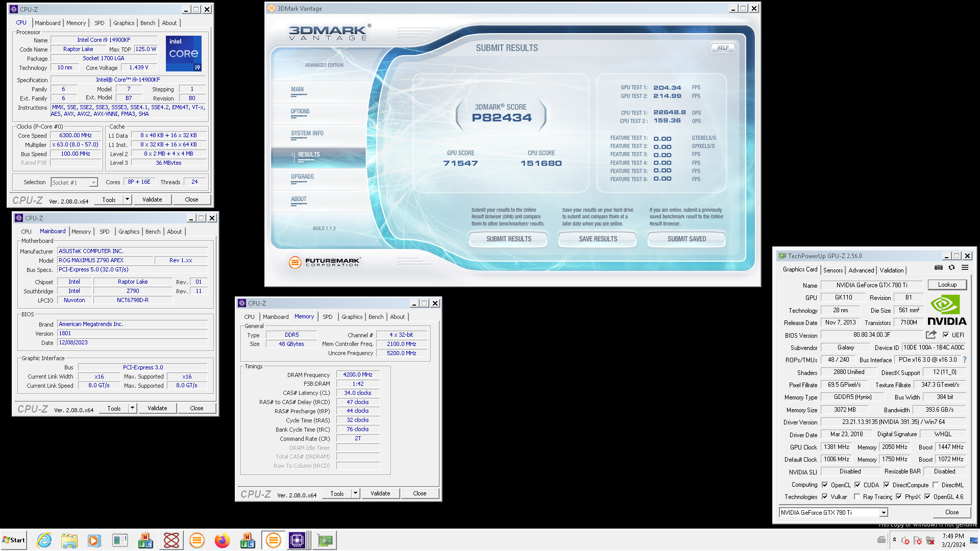Toggle the OpenGL 4.6 checkbox
This screenshot has width=980, height=551.
927,496
